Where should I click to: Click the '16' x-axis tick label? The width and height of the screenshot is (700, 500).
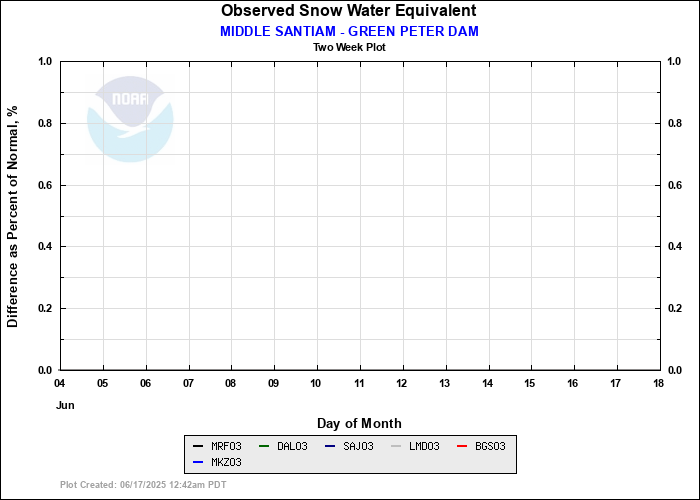573,383
